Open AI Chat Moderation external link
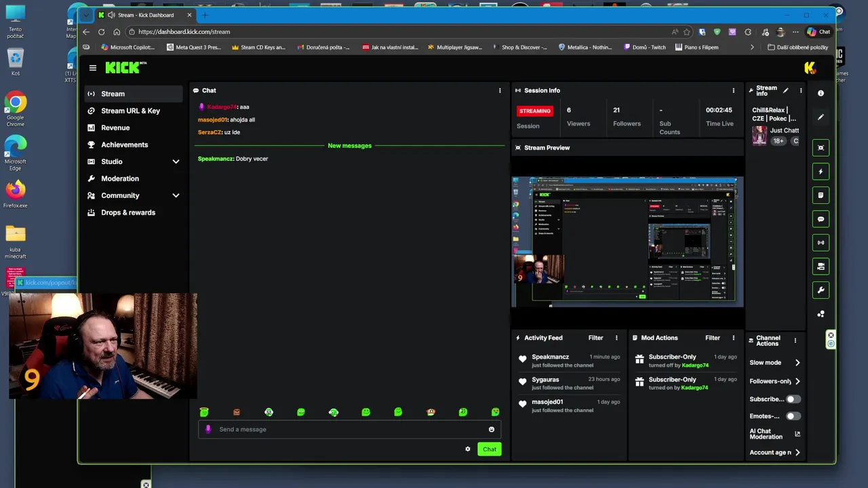 [x=797, y=434]
